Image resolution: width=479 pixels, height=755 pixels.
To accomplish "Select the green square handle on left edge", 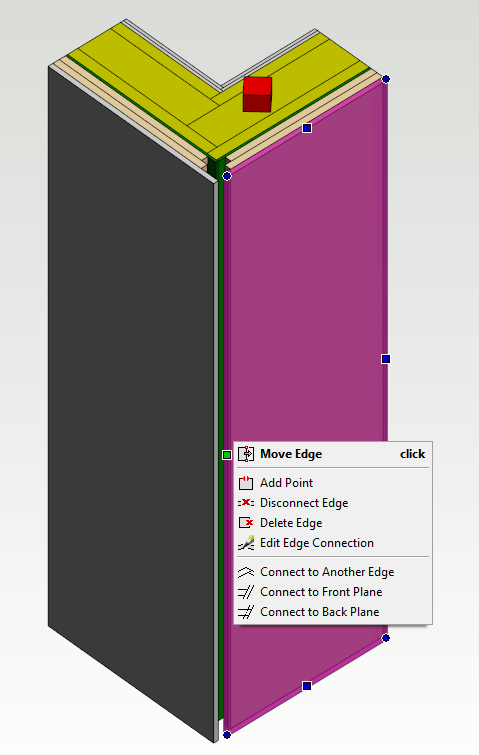I will click(227, 455).
